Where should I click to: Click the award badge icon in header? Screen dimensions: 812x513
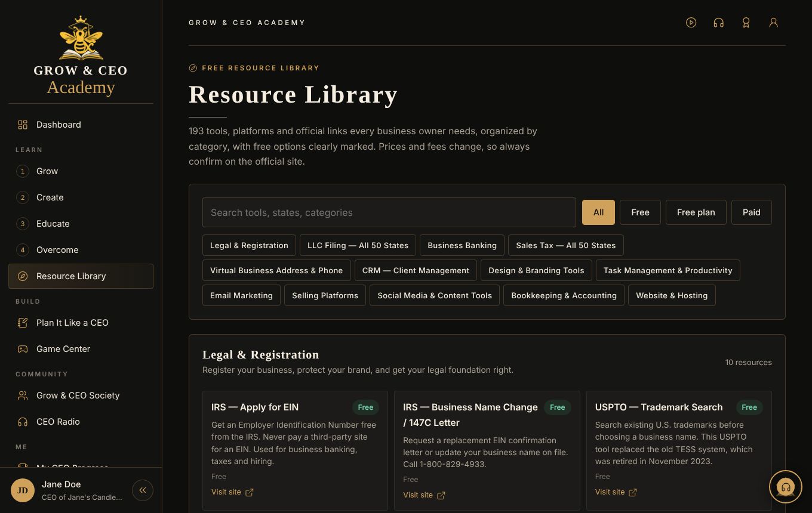746,23
